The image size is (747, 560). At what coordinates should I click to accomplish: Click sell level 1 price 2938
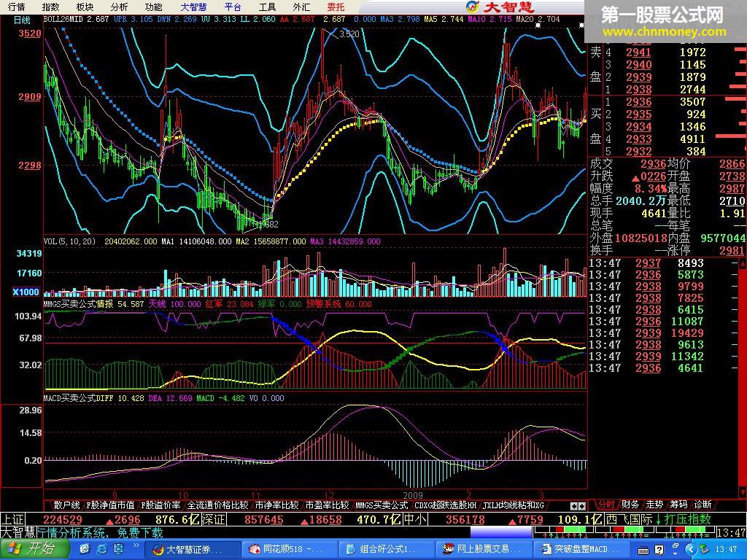(638, 89)
